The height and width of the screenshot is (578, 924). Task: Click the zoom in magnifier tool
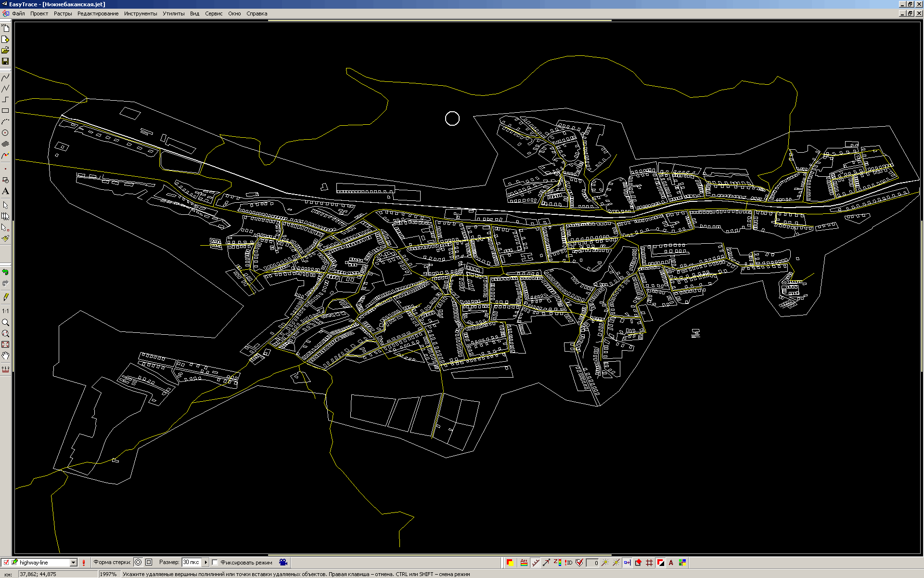pos(5,322)
